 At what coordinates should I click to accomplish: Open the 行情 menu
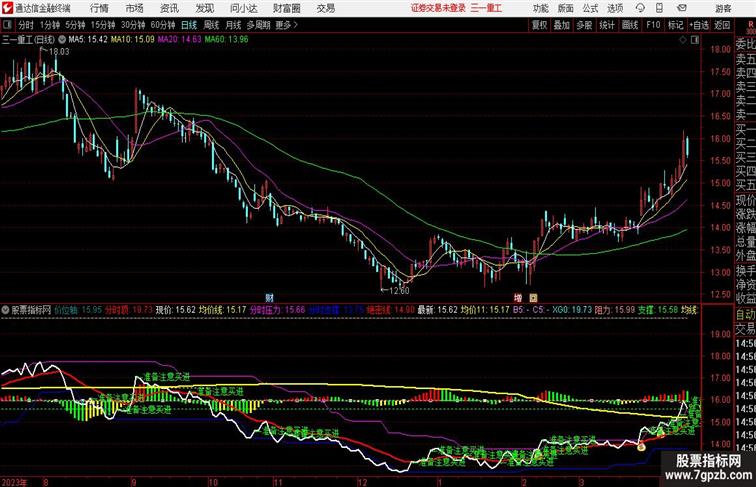99,8
